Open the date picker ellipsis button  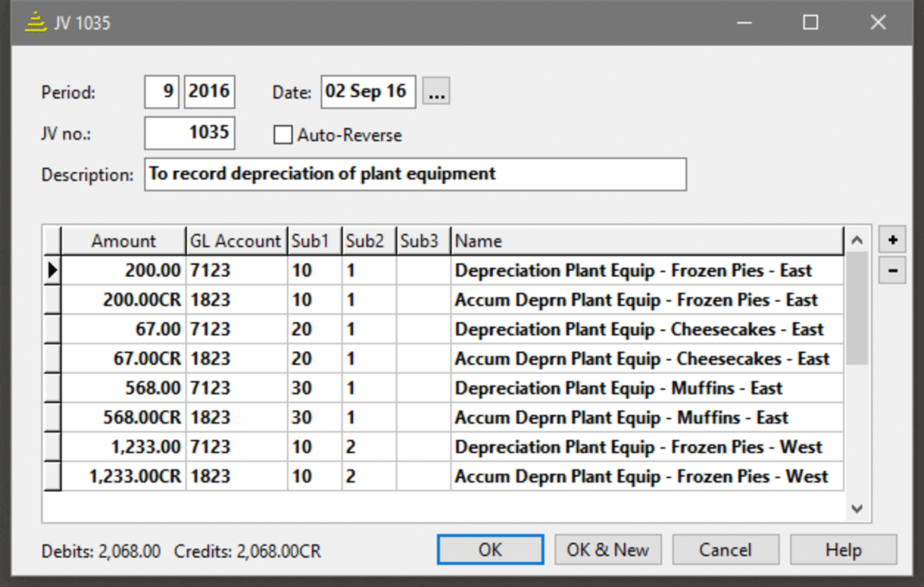point(436,92)
